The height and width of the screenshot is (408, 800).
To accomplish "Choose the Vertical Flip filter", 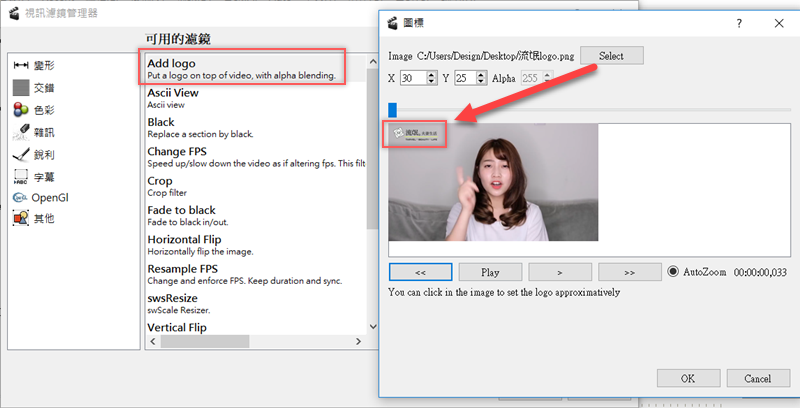I will 256,327.
